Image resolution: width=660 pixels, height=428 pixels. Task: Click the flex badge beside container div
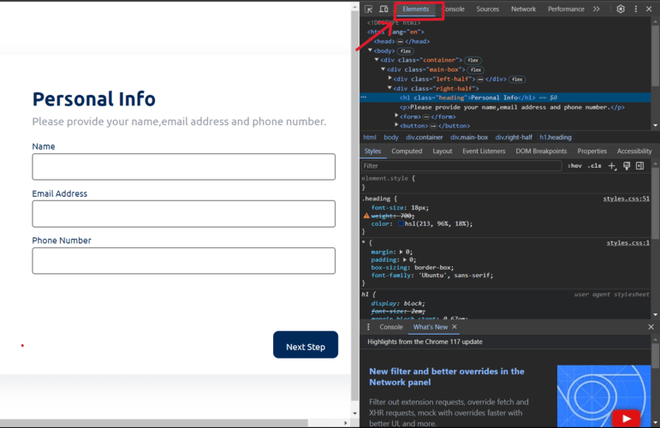click(x=473, y=60)
